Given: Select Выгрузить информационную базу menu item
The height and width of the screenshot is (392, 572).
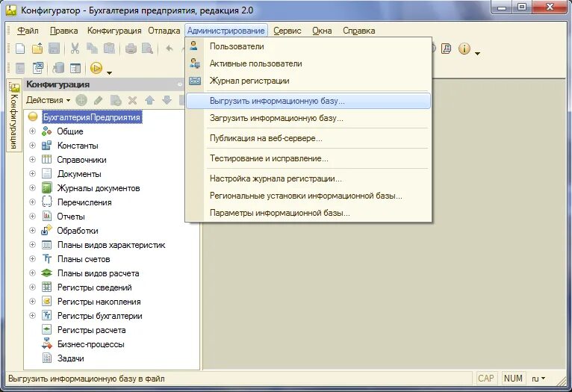Looking at the screenshot, I should tap(308, 101).
